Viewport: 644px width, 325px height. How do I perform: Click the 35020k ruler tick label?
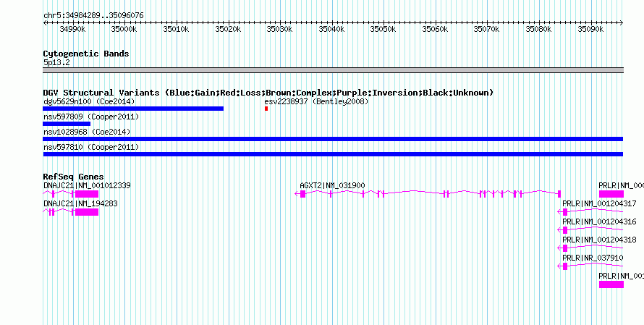tap(227, 29)
